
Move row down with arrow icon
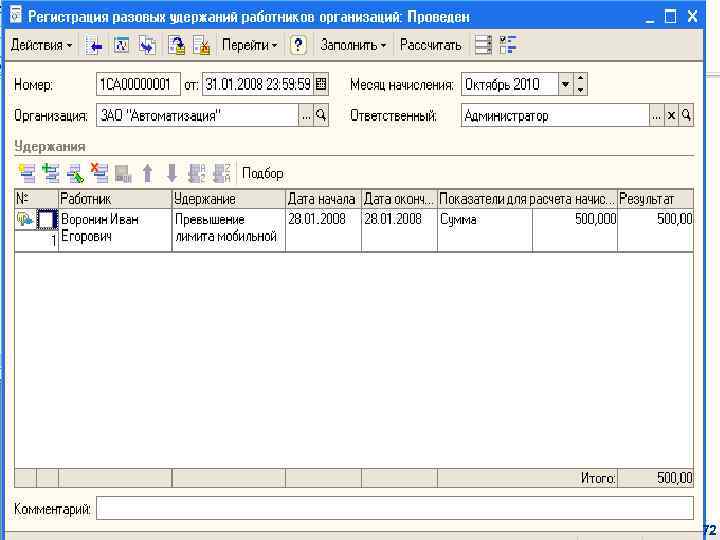[x=172, y=174]
